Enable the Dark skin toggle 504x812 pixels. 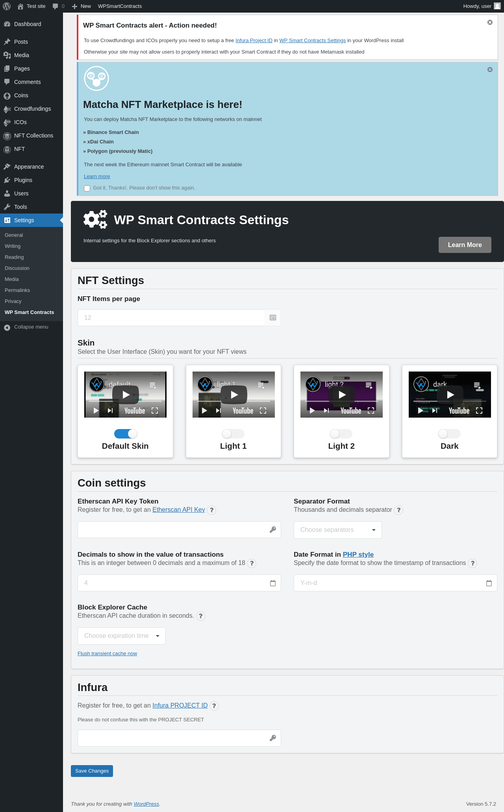pos(449,434)
